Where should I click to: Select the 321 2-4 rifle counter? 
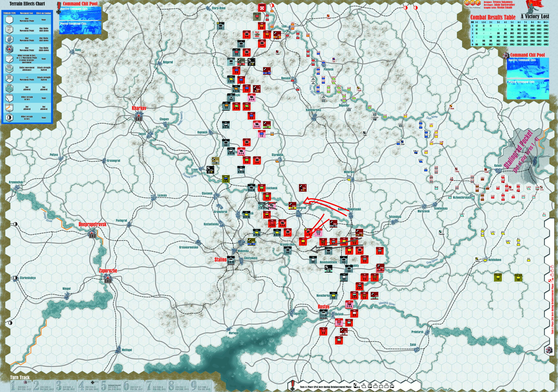[x=380, y=251]
